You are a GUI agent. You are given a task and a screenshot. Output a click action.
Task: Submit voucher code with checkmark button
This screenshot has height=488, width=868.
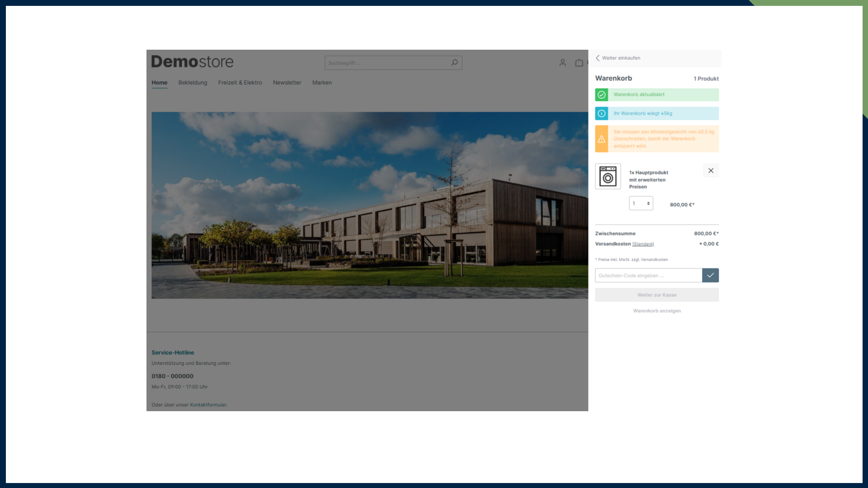710,275
